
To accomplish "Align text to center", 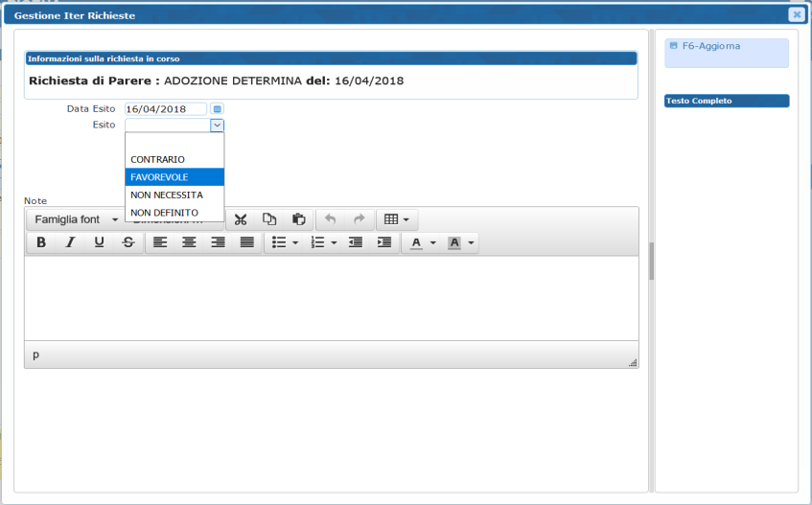I will pyautogui.click(x=189, y=243).
